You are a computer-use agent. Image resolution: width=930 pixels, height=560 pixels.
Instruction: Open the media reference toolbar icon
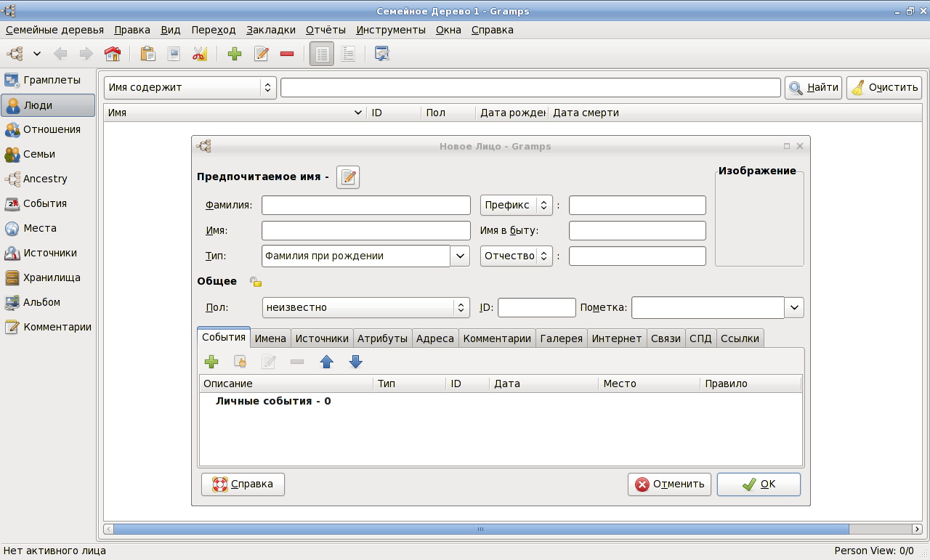174,54
